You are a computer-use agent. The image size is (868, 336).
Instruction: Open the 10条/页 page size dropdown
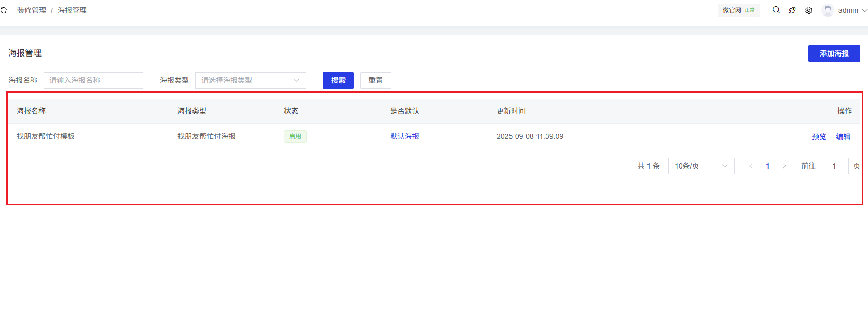pyautogui.click(x=700, y=166)
